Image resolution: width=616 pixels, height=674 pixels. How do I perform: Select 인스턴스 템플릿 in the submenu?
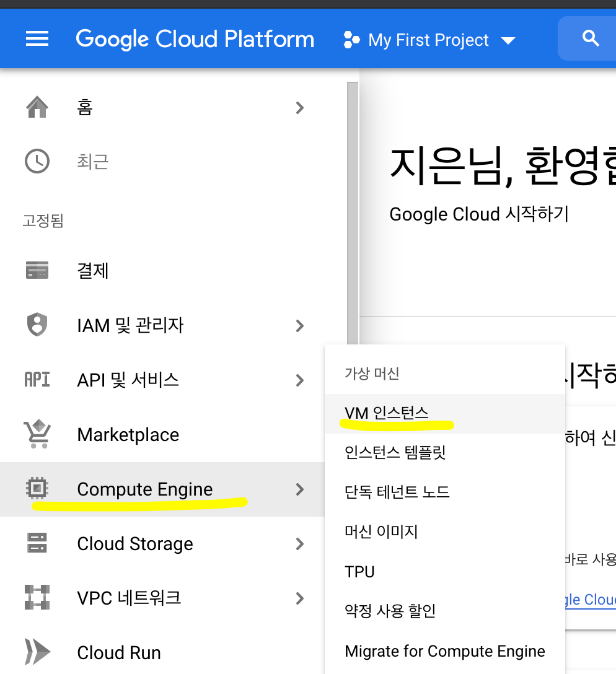pos(445,453)
